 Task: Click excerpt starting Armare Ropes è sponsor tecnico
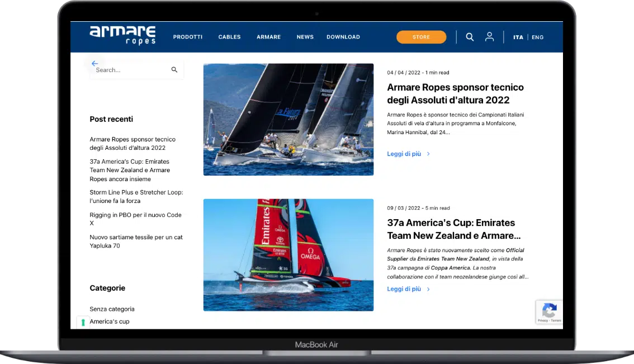(x=455, y=124)
